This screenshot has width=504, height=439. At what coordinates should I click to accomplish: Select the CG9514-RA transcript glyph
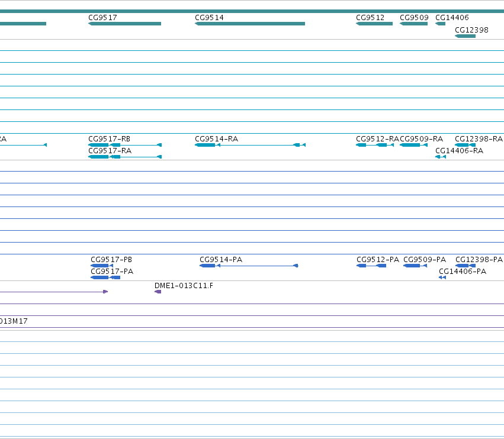[x=250, y=145]
